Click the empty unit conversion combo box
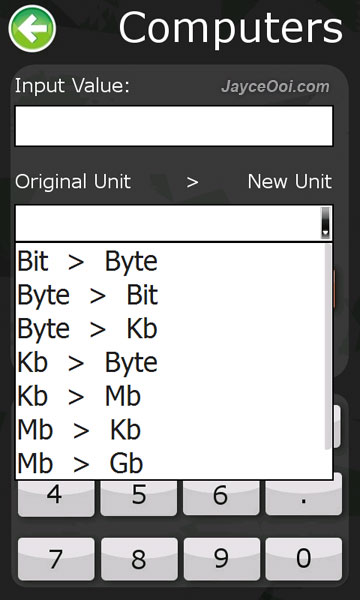This screenshot has height=600, width=360. pyautogui.click(x=174, y=223)
